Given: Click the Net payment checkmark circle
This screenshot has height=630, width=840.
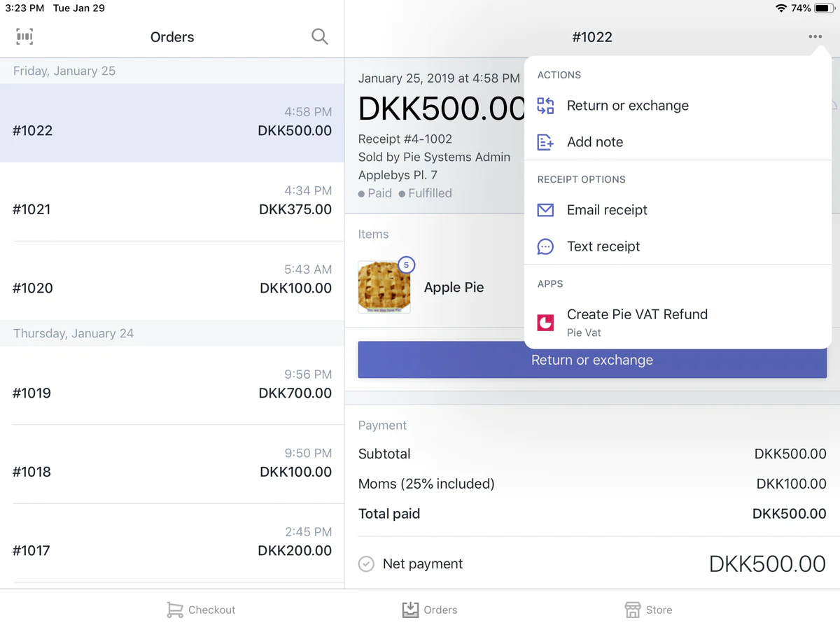Looking at the screenshot, I should 366,564.
